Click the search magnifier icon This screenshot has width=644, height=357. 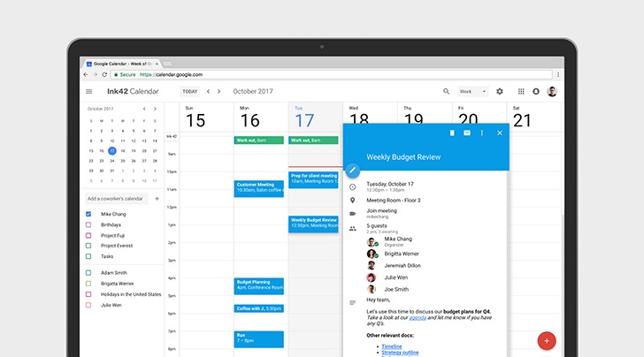[x=446, y=92]
